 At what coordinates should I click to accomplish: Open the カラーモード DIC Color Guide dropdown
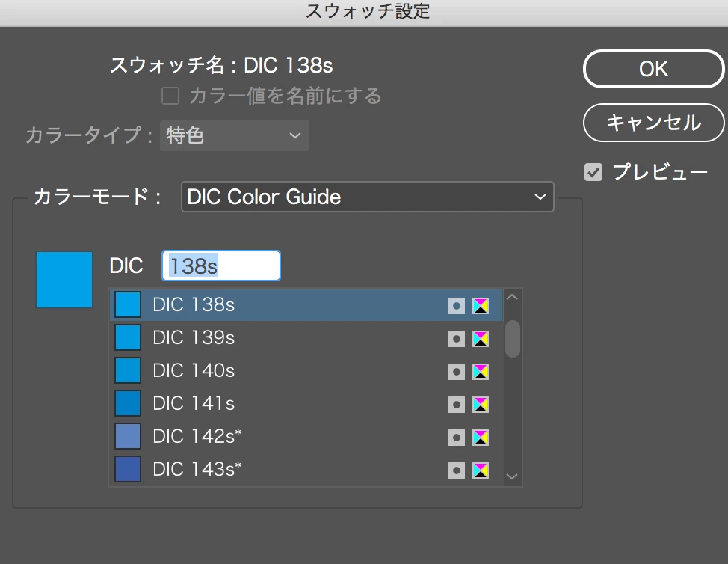[367, 197]
